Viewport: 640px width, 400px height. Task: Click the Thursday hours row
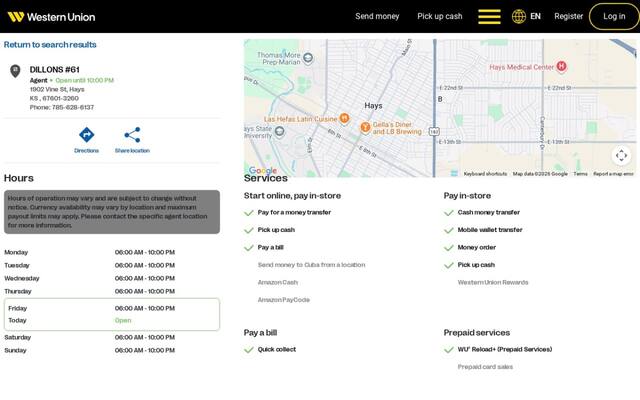(112, 291)
